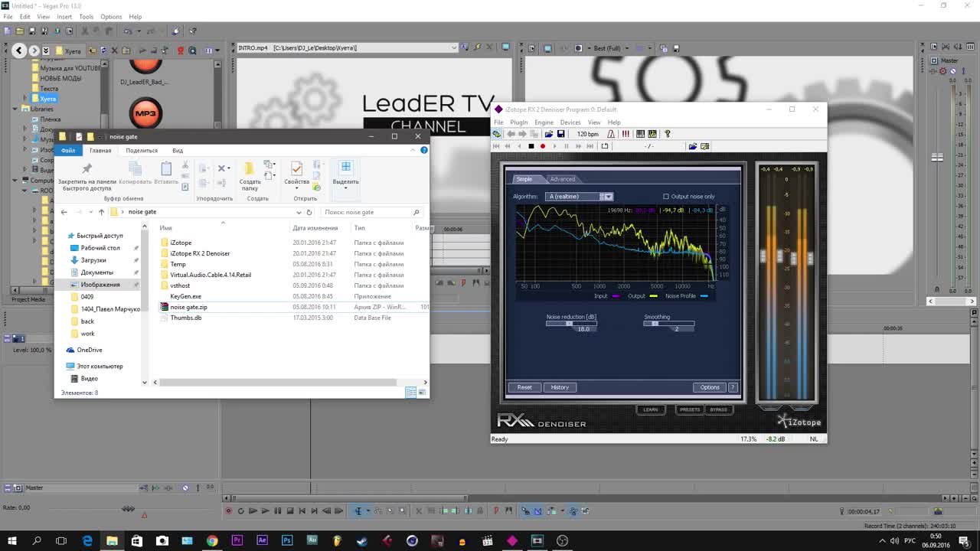The image size is (980, 551).
Task: Open INTRO.mp4 trimmer path dropdown arrow
Action: pyautogui.click(x=454, y=48)
